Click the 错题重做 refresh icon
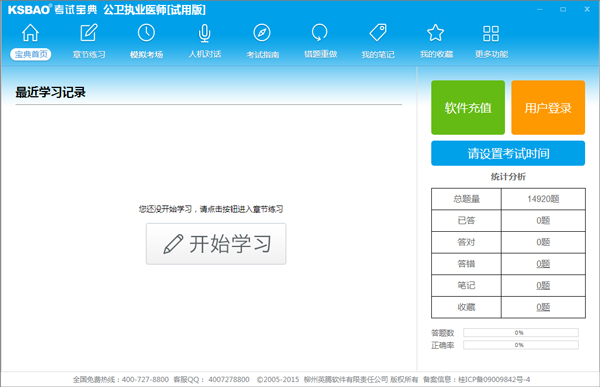The height and width of the screenshot is (387, 600). [x=320, y=33]
